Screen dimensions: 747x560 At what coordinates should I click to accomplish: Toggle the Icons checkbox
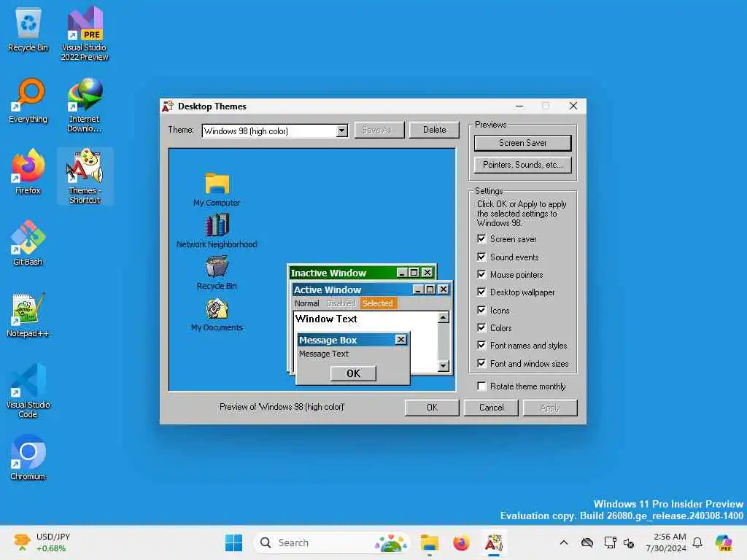coord(481,310)
